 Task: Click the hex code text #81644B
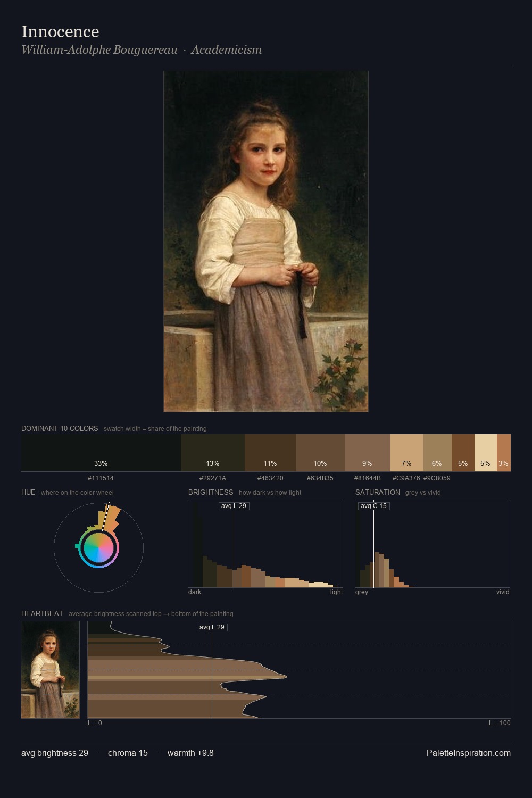(x=368, y=478)
